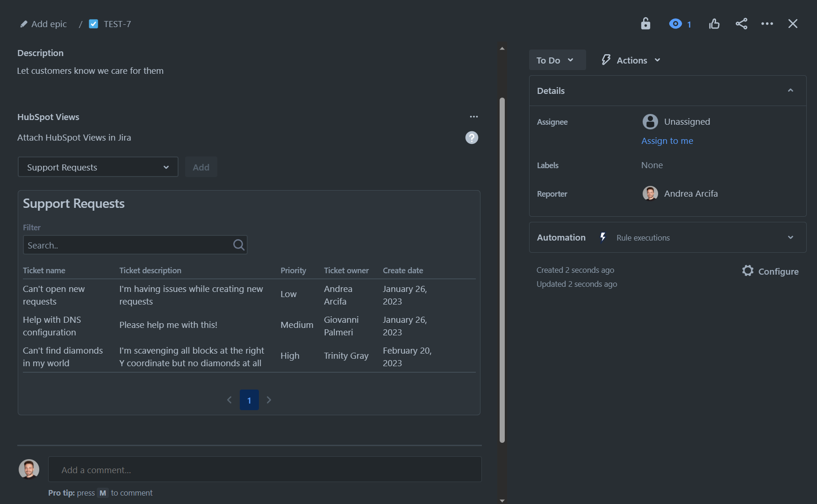
Task: Open the To Do status dropdown
Action: [x=557, y=60]
